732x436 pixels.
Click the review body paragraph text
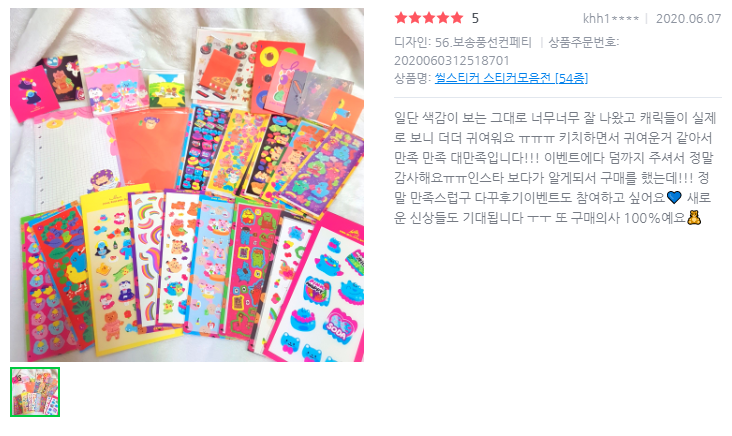point(555,168)
